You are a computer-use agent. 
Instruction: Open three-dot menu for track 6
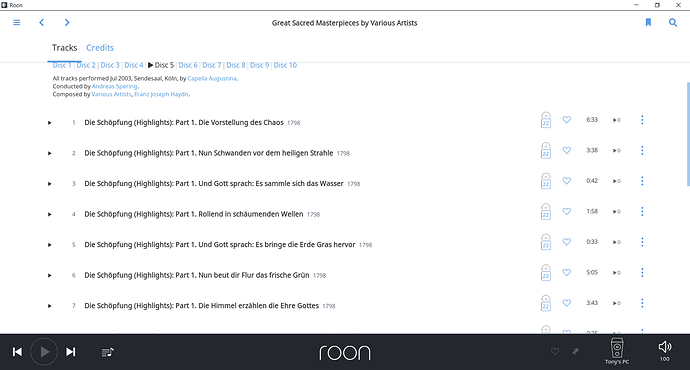[x=642, y=272]
